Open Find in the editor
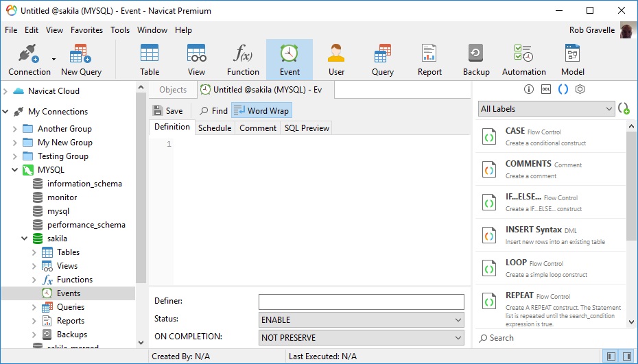Screen dimensions: 638x364 (x=213, y=110)
